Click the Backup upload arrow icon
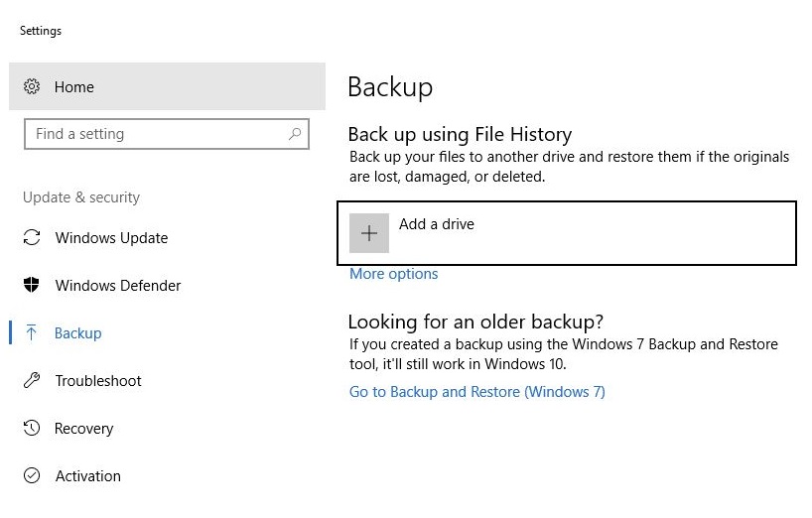The image size is (812, 518). coord(32,333)
